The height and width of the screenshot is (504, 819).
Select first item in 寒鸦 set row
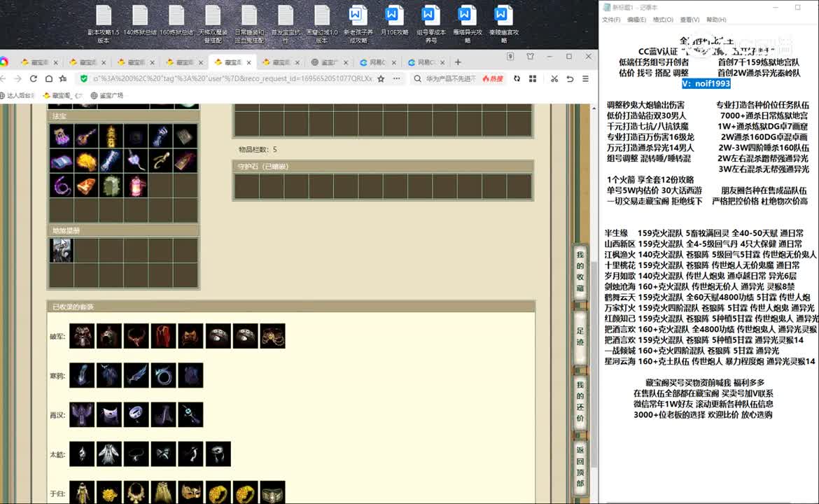[82, 375]
